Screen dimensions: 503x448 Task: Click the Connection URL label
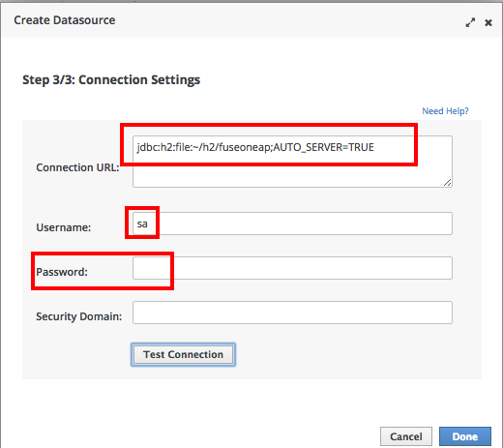pos(77,167)
